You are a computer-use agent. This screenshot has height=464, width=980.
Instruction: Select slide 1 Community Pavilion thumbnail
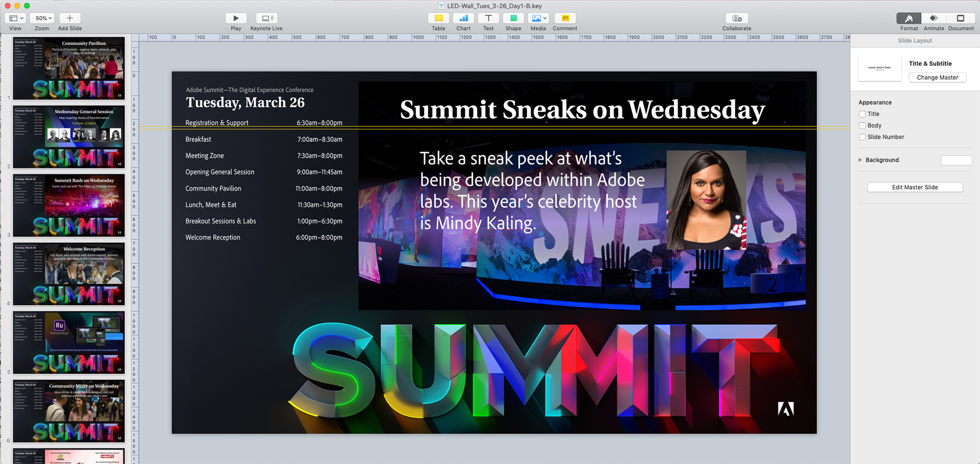pos(69,68)
